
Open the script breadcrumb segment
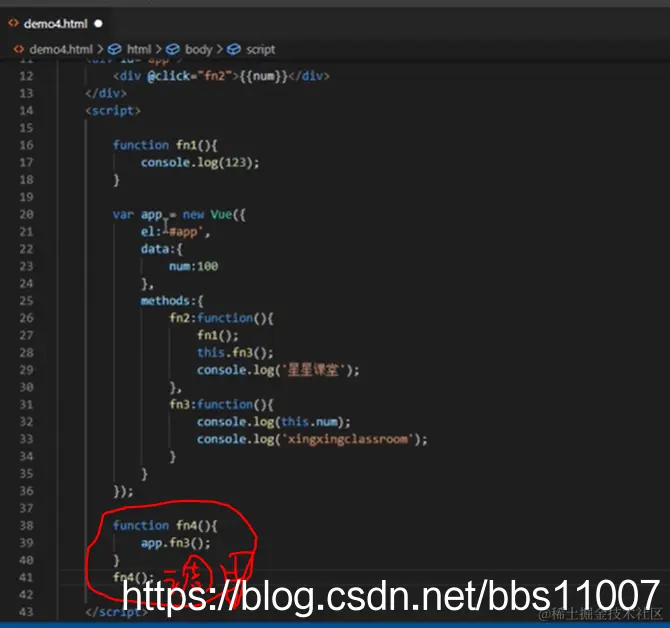pyautogui.click(x=260, y=50)
